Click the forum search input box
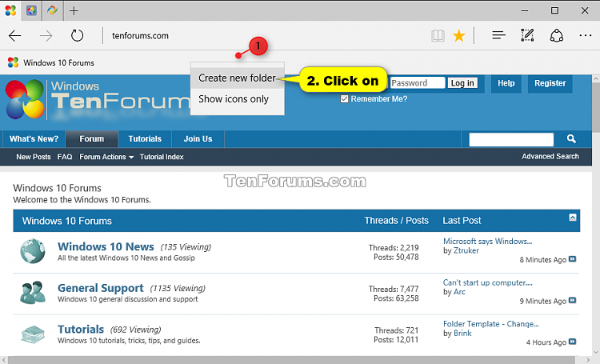 pyautogui.click(x=511, y=139)
